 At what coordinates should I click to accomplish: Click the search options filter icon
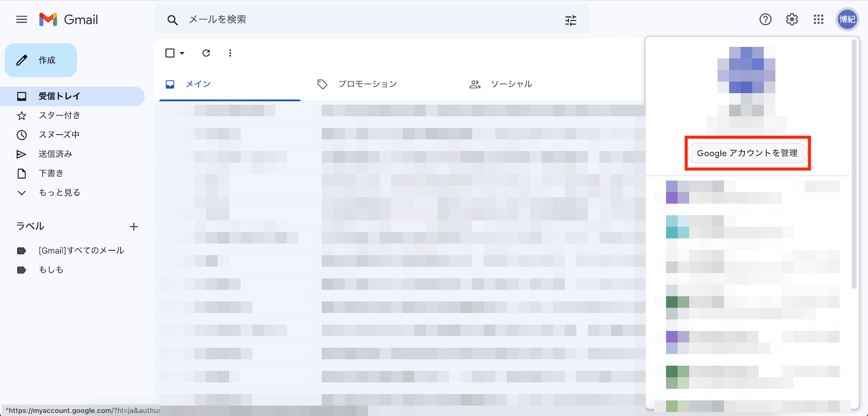[571, 20]
